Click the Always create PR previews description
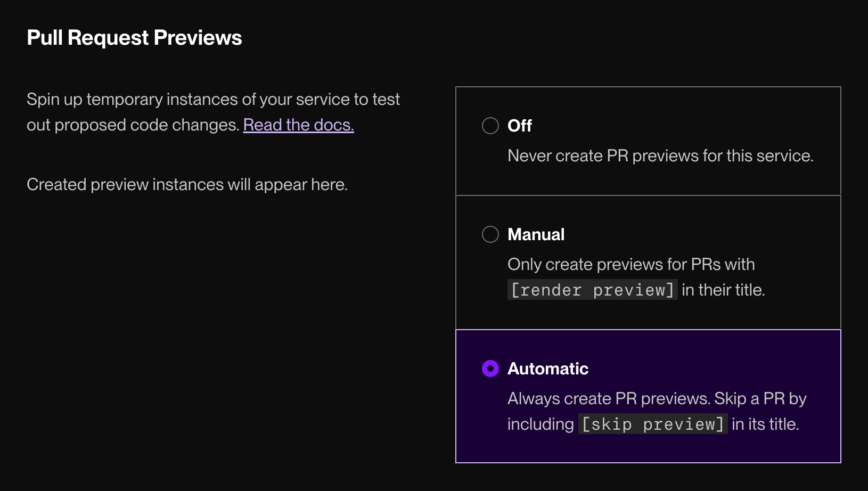This screenshot has height=491, width=868. click(657, 398)
